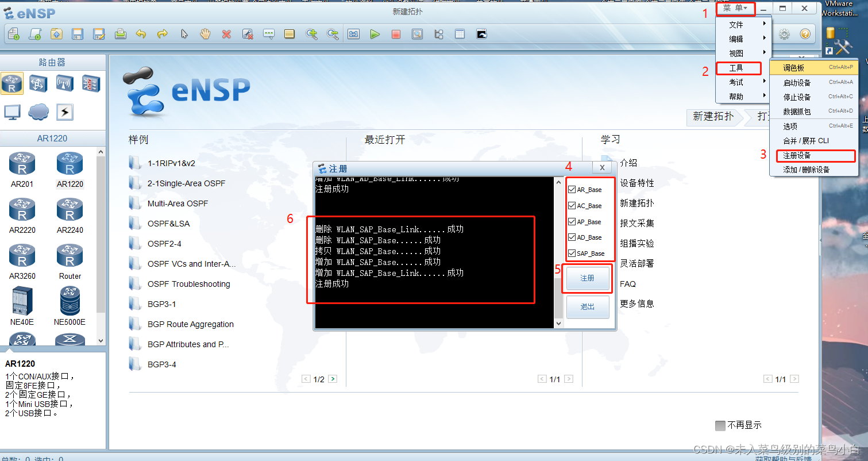Image resolution: width=868 pixels, height=461 pixels.
Task: Check the 不再显示 checkbox
Action: pos(720,425)
